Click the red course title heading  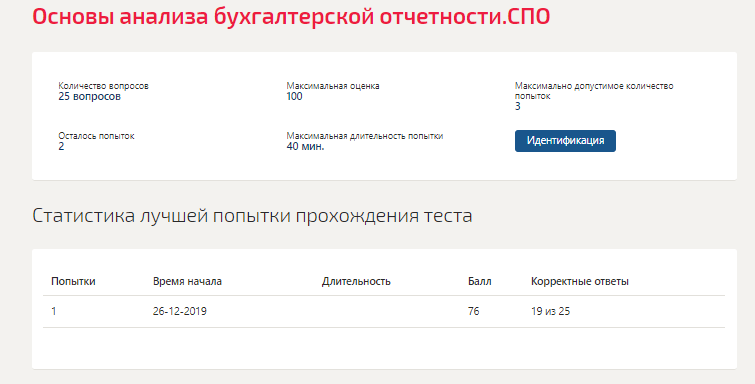tap(291, 16)
